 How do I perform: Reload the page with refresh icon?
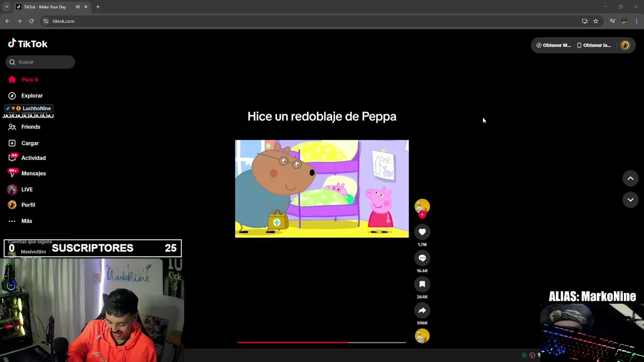click(x=31, y=21)
